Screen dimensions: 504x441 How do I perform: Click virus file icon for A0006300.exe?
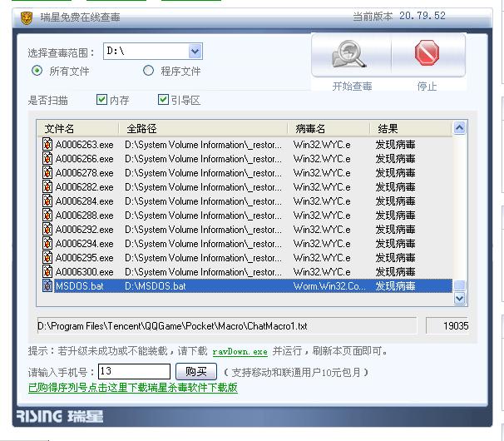pyautogui.click(x=47, y=271)
